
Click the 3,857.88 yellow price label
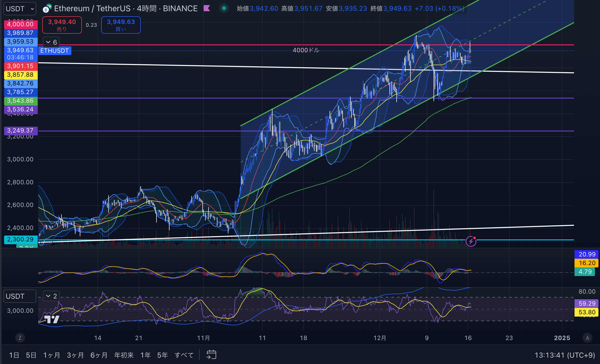click(x=21, y=75)
